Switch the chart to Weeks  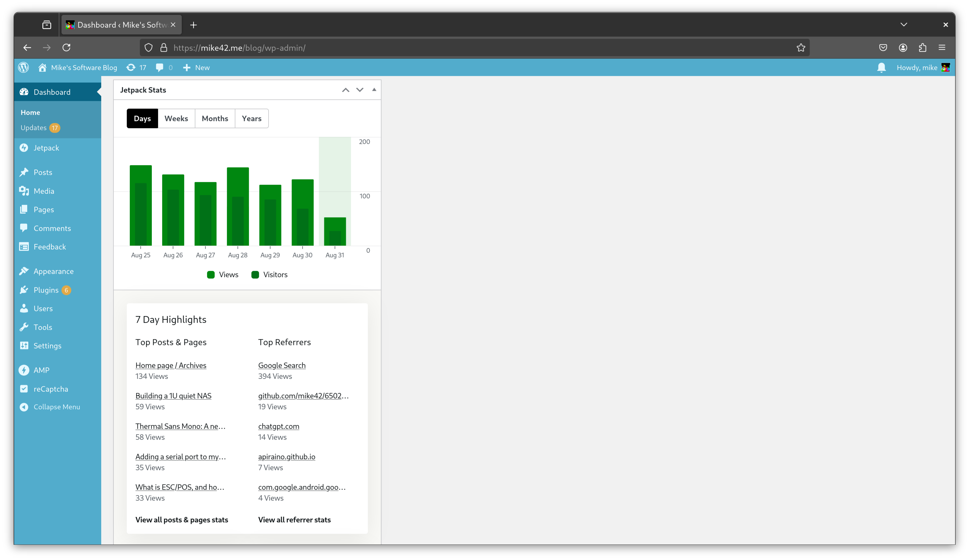[176, 118]
